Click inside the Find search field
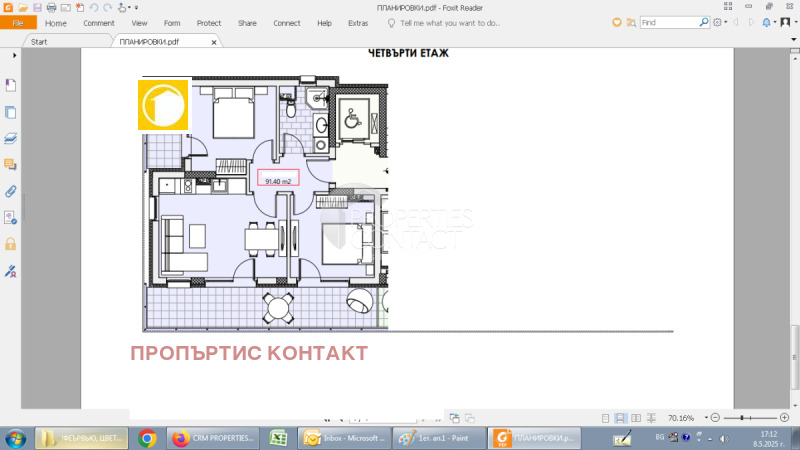 tap(669, 22)
